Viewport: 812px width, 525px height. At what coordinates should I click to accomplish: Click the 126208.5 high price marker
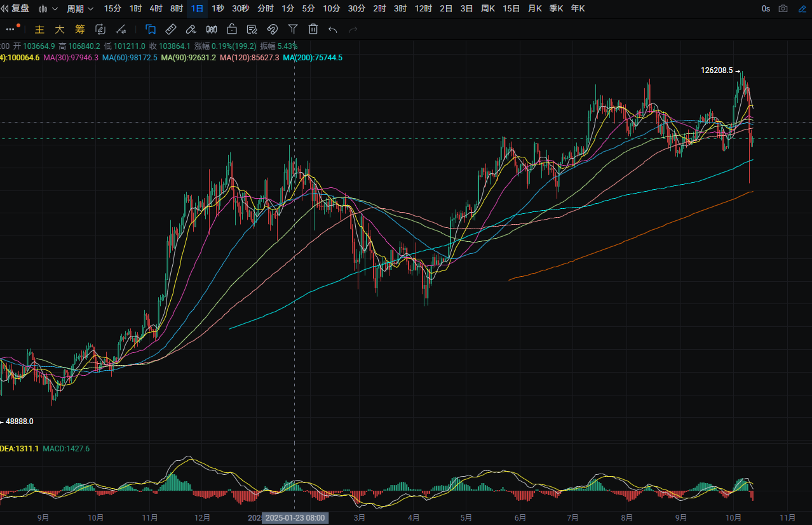(717, 71)
